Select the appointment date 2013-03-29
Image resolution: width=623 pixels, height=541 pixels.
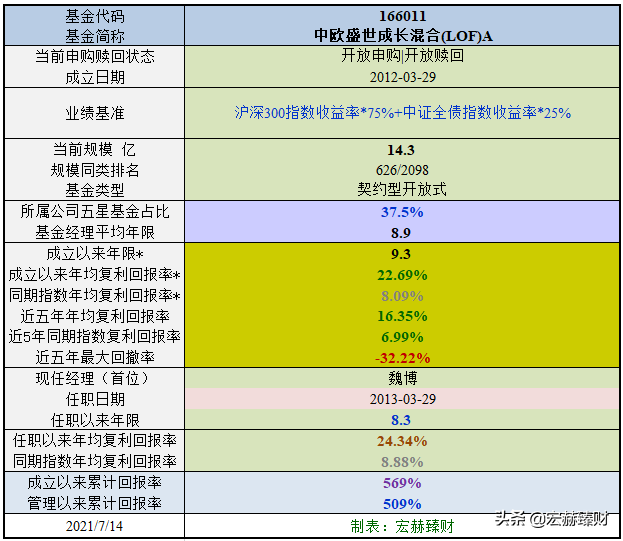pos(402,399)
